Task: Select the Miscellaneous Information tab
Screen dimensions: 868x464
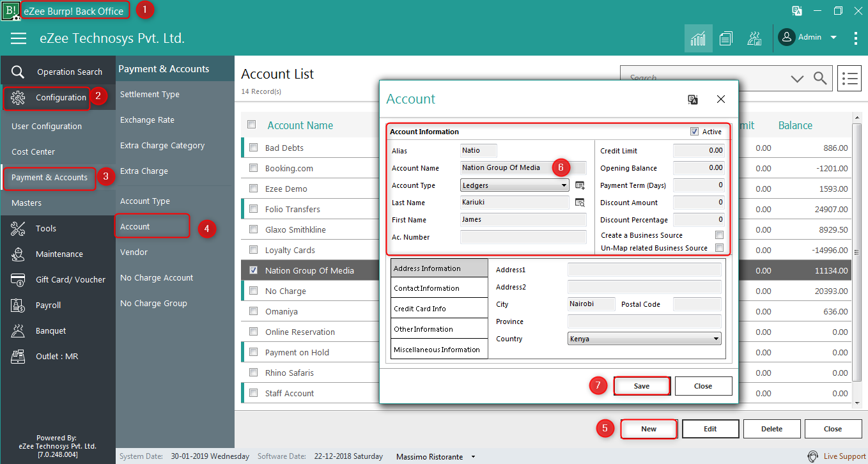Action: tap(439, 349)
